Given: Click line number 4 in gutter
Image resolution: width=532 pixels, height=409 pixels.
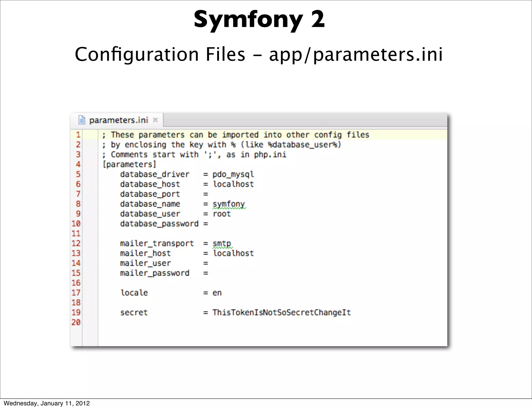Looking at the screenshot, I should pyautogui.click(x=78, y=164).
